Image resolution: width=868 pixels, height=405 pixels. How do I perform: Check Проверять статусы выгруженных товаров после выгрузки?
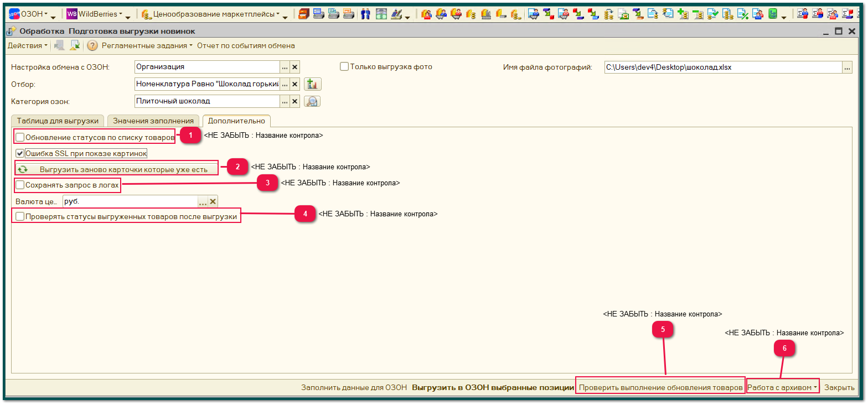tap(20, 216)
